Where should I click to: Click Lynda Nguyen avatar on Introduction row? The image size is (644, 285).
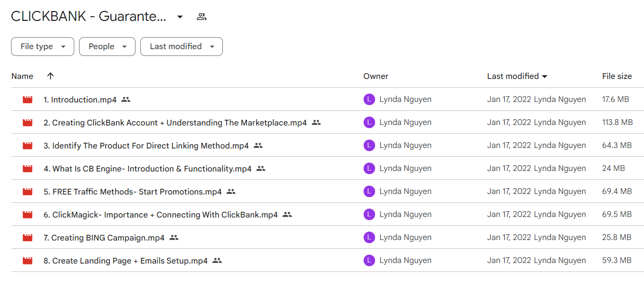(369, 99)
